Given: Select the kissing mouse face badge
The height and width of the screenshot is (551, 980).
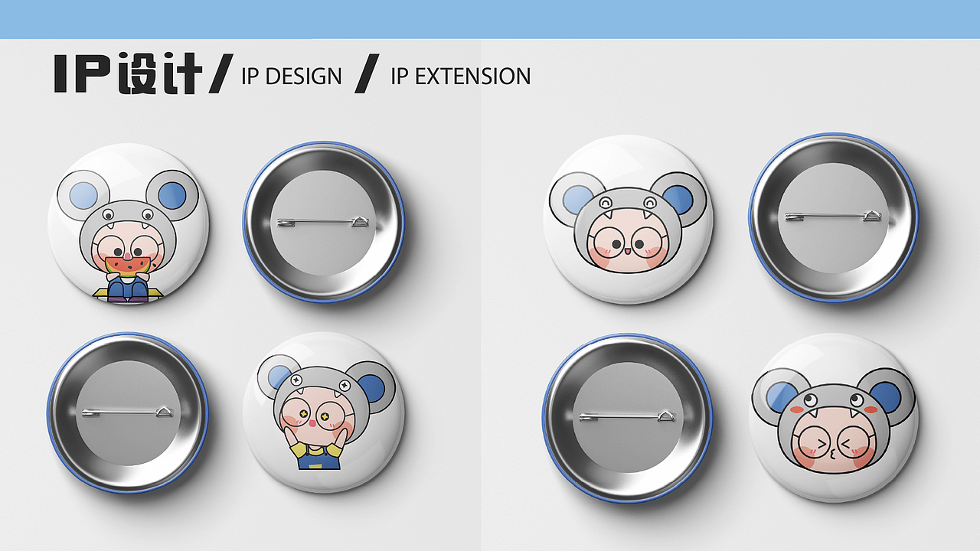Looking at the screenshot, I should click(x=833, y=417).
